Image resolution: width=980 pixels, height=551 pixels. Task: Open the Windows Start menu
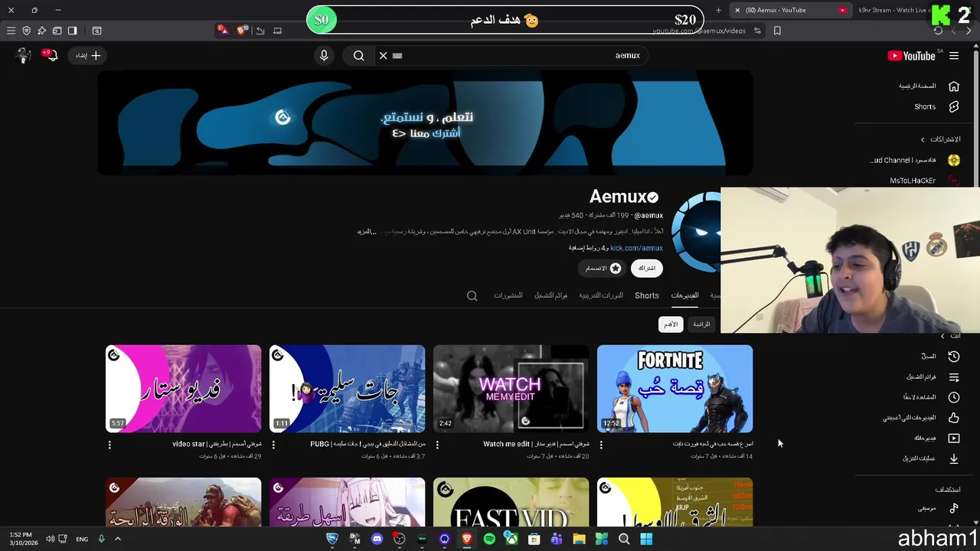point(646,540)
